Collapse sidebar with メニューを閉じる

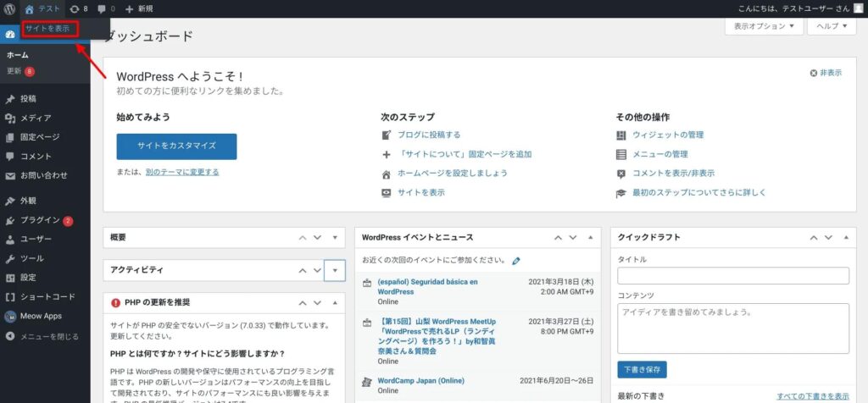click(x=42, y=336)
